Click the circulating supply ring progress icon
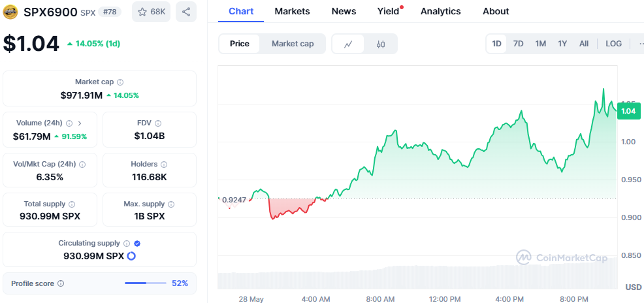Image resolution: width=644 pixels, height=303 pixels. pyautogui.click(x=131, y=256)
